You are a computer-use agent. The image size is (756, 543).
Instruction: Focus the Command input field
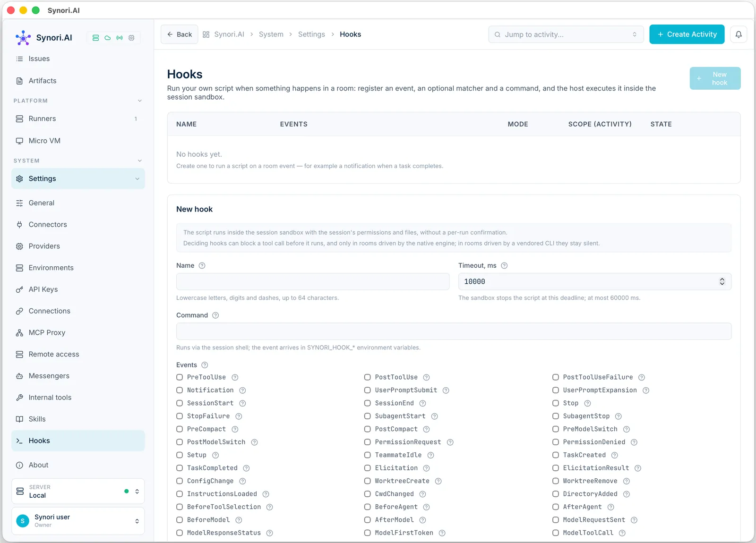click(454, 331)
